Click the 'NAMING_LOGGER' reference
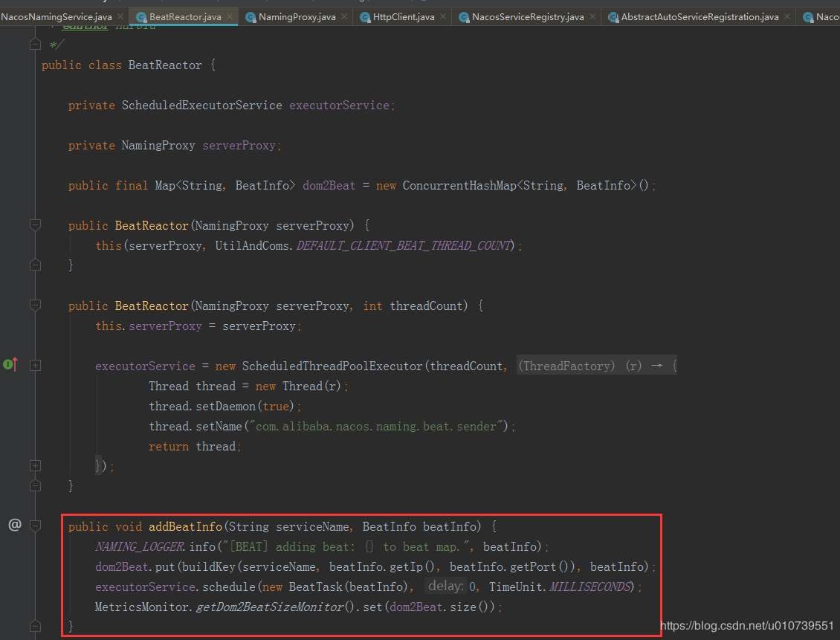This screenshot has width=840, height=640. [x=140, y=547]
